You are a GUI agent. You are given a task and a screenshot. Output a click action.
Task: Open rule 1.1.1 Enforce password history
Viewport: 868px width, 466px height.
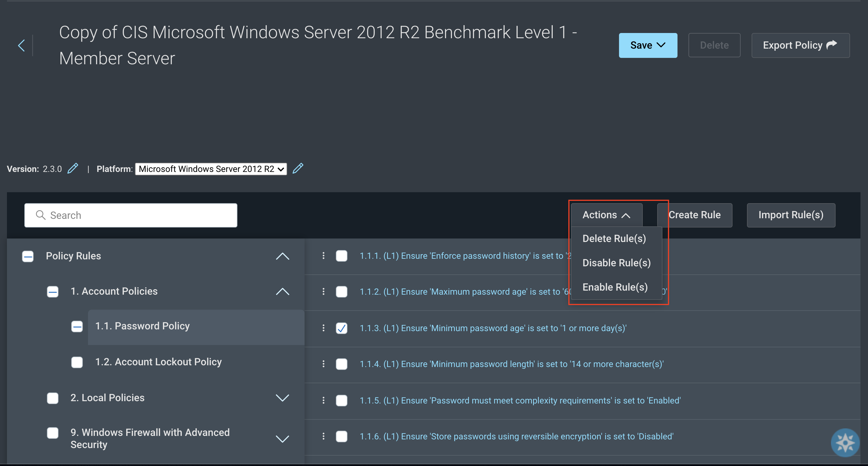465,256
